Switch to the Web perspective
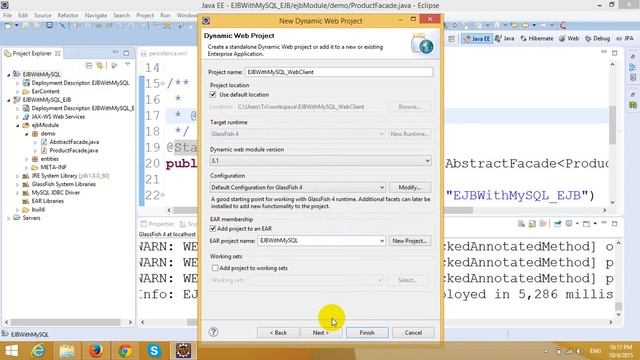Viewport: 640px width, 360px height. click(x=569, y=38)
